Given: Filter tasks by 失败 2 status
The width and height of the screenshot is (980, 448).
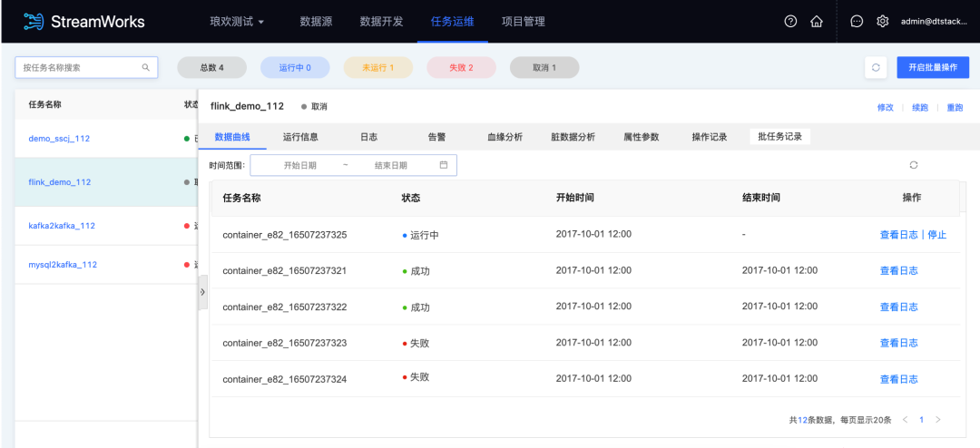Looking at the screenshot, I should pos(461,67).
